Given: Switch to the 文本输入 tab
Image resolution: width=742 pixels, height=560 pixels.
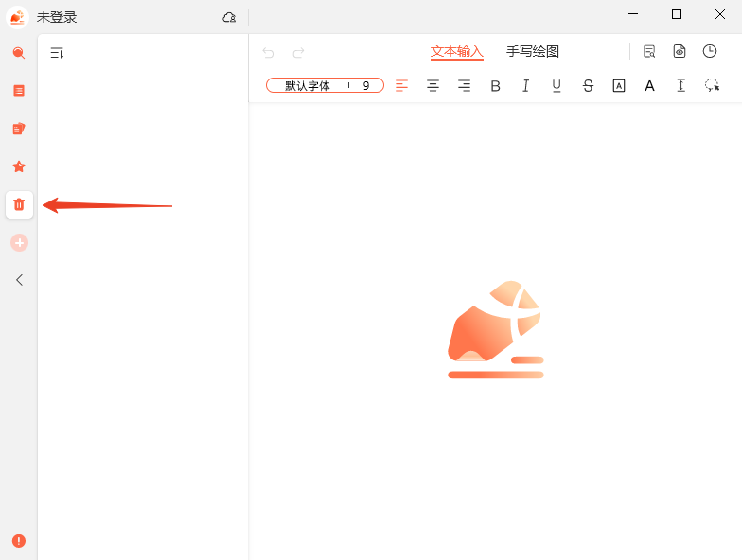Looking at the screenshot, I should point(456,51).
